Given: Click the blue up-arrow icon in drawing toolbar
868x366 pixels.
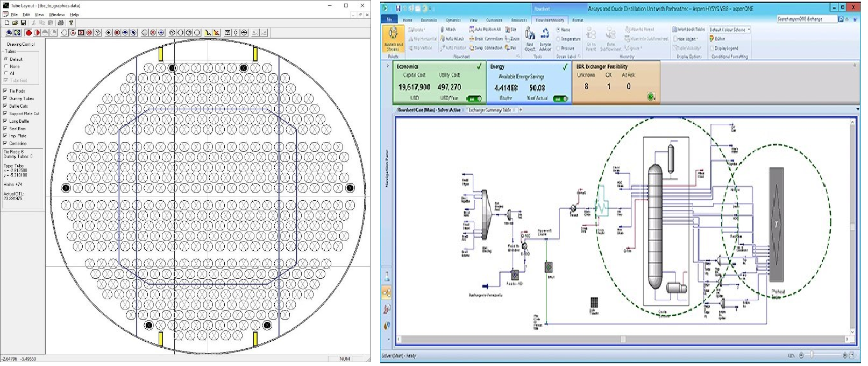Looking at the screenshot, I should click(10, 33).
